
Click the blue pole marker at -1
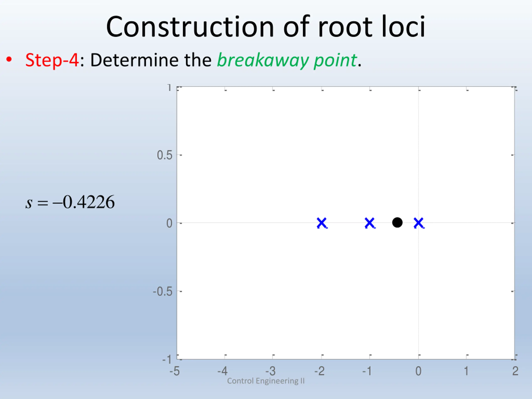pos(370,223)
